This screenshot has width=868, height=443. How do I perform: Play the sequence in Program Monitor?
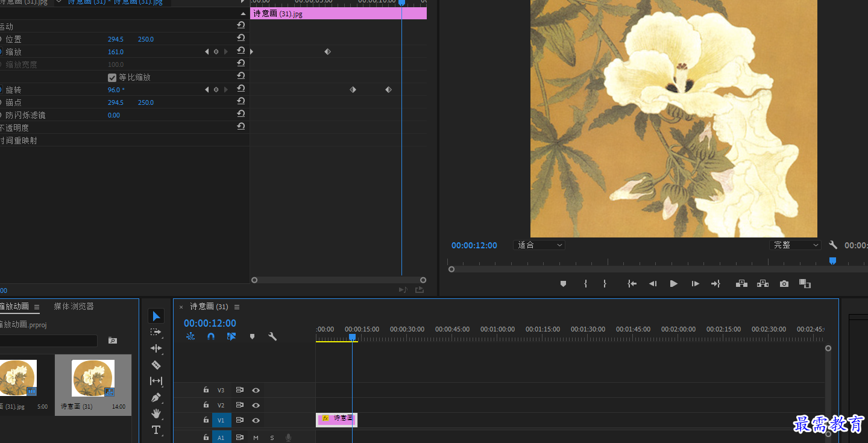click(x=674, y=283)
